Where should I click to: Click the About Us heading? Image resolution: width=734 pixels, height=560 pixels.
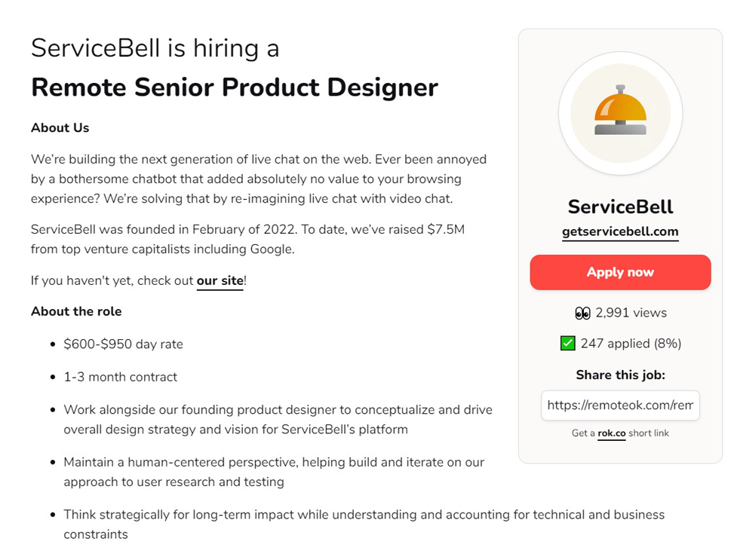click(x=60, y=127)
